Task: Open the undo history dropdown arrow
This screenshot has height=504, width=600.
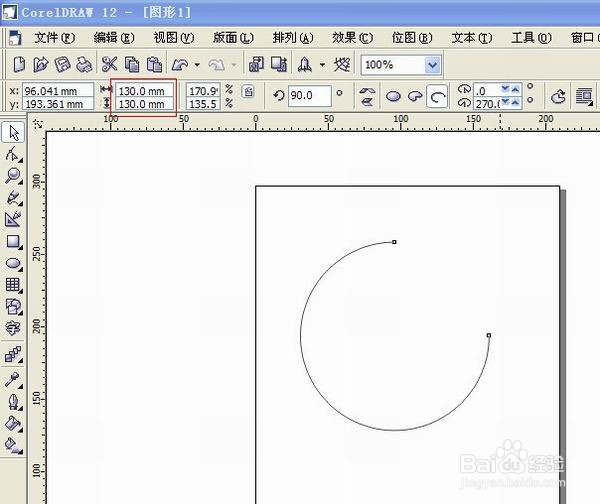Action: pos(197,65)
